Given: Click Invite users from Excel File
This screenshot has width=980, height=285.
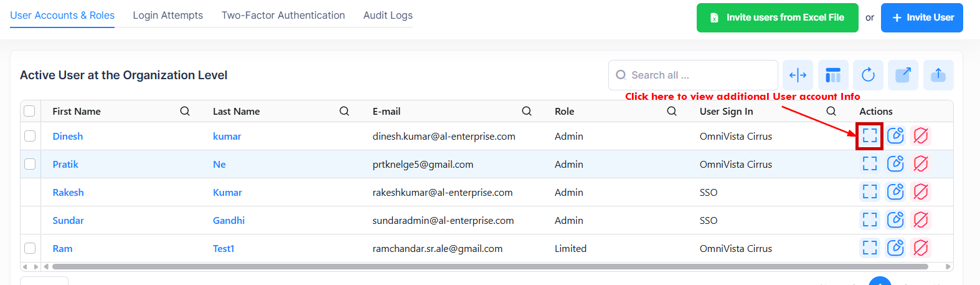Looking at the screenshot, I should click(778, 17).
